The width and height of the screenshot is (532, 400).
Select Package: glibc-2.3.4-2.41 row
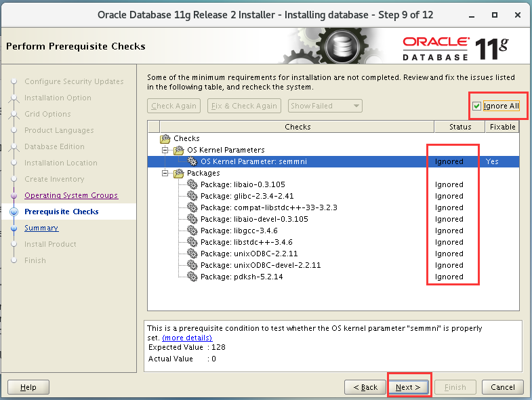click(333, 196)
